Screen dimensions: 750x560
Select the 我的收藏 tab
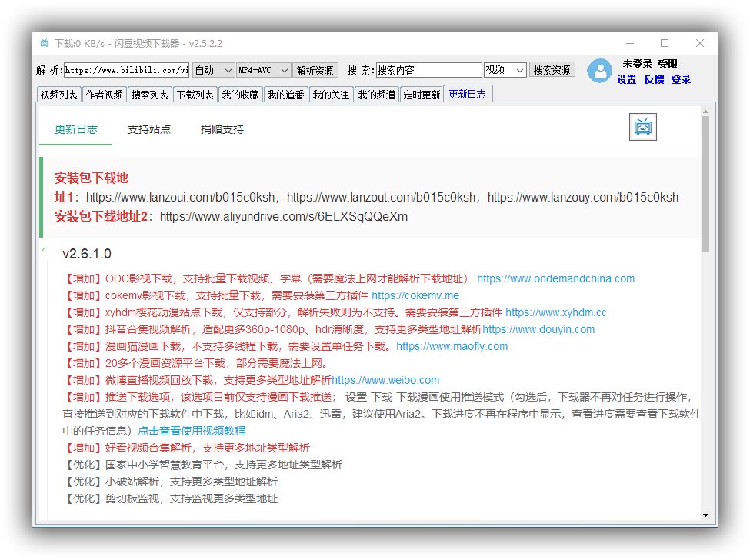pyautogui.click(x=240, y=95)
